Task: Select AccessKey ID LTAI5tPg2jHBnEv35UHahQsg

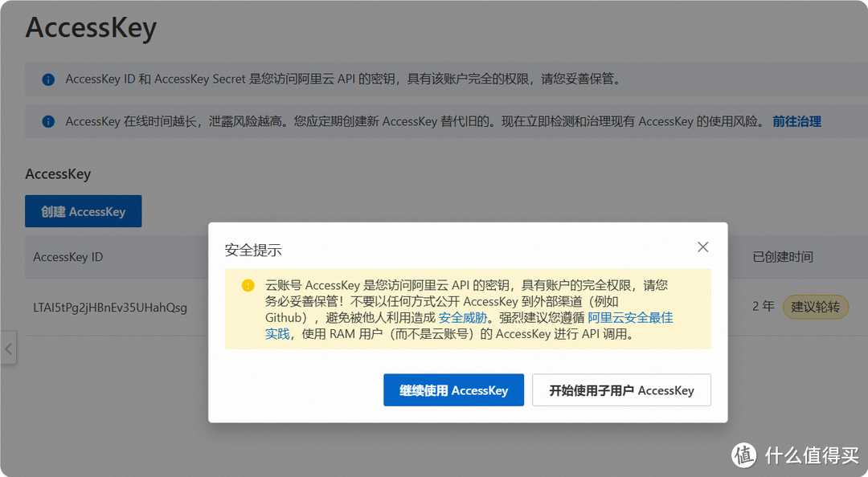Action: [x=110, y=308]
